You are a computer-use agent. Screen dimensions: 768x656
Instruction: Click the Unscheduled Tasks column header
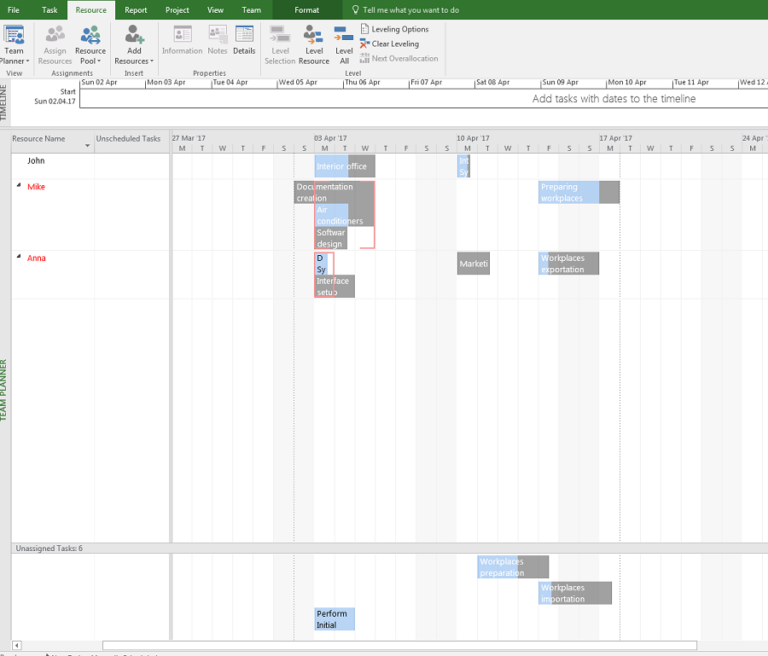[128, 139]
